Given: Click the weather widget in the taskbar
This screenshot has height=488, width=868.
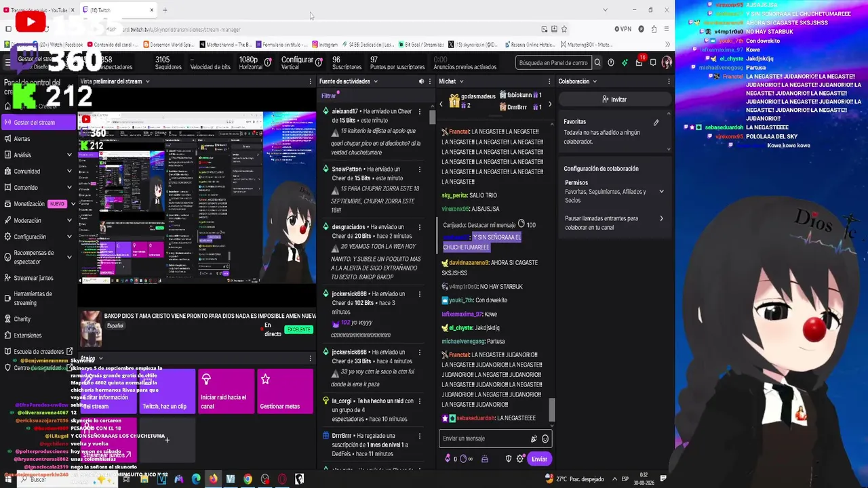Looking at the screenshot, I should (576, 479).
